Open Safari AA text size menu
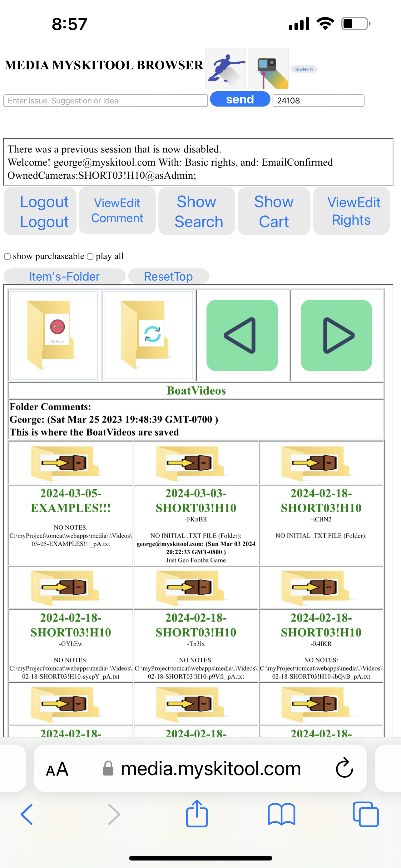The width and height of the screenshot is (401, 868). point(57,769)
